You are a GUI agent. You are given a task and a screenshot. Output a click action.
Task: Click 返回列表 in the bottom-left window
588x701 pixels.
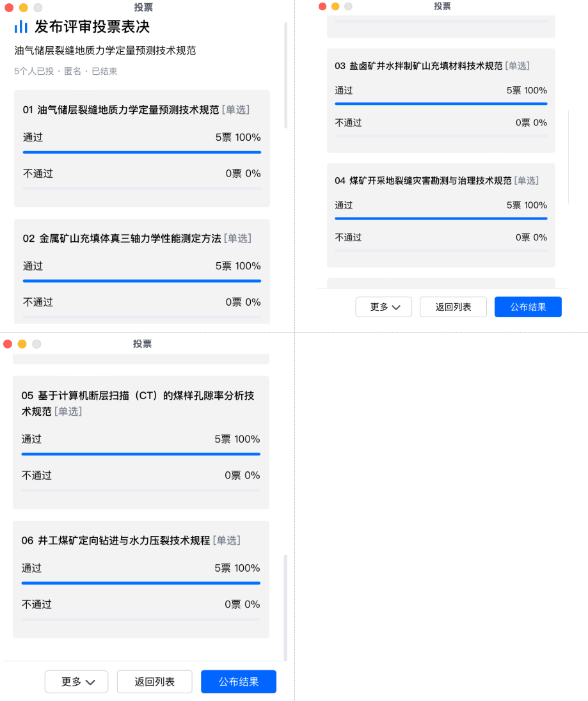click(x=154, y=682)
